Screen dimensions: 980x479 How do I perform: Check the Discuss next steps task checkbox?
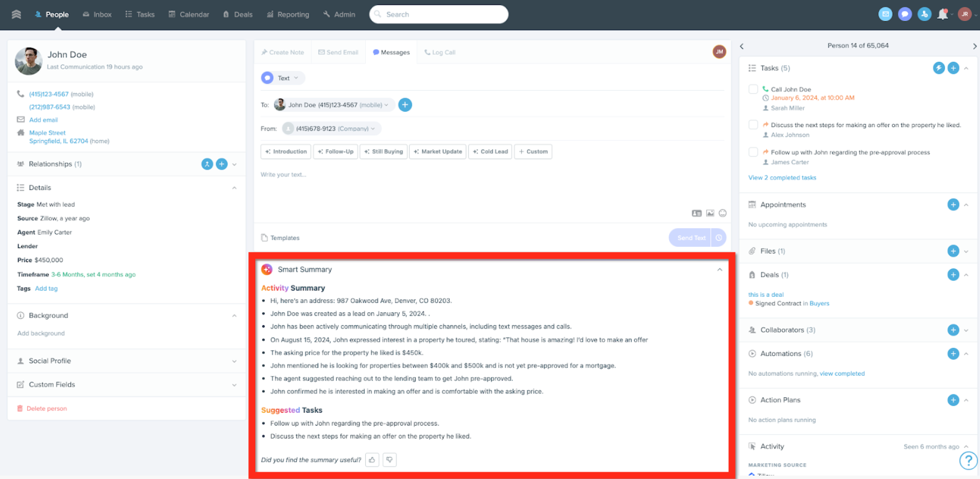[753, 125]
